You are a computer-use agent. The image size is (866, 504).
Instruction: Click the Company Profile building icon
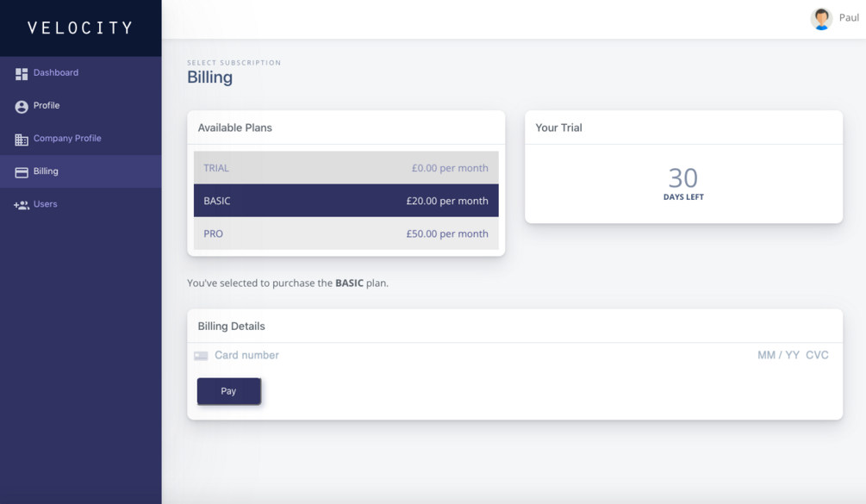(x=22, y=140)
